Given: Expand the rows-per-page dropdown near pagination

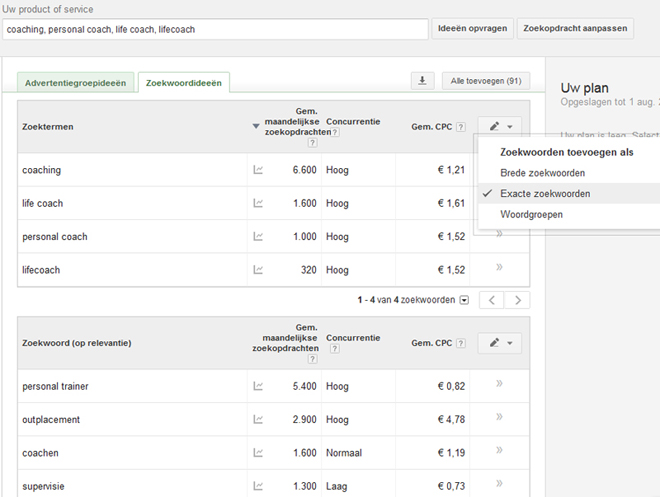Looking at the screenshot, I should [464, 300].
